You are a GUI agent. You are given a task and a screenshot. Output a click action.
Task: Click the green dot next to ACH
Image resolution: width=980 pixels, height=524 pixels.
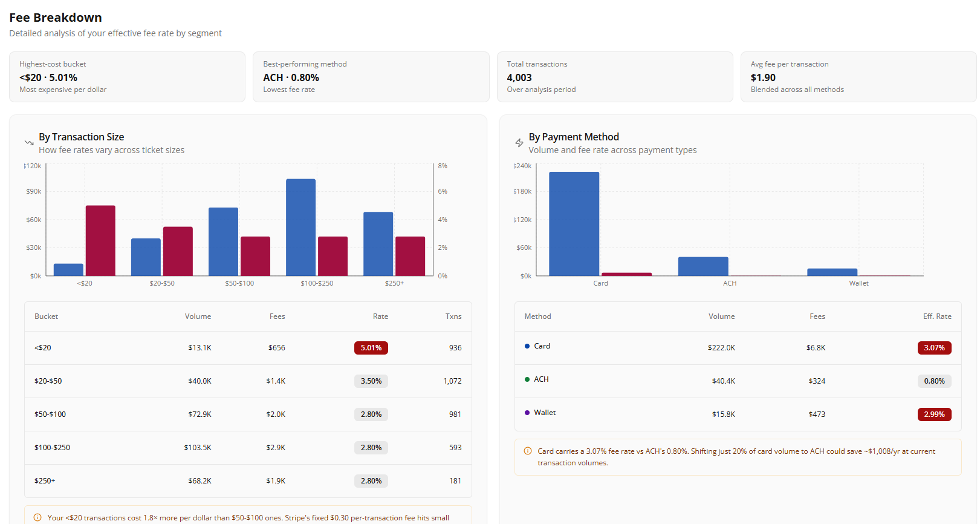pyautogui.click(x=527, y=379)
